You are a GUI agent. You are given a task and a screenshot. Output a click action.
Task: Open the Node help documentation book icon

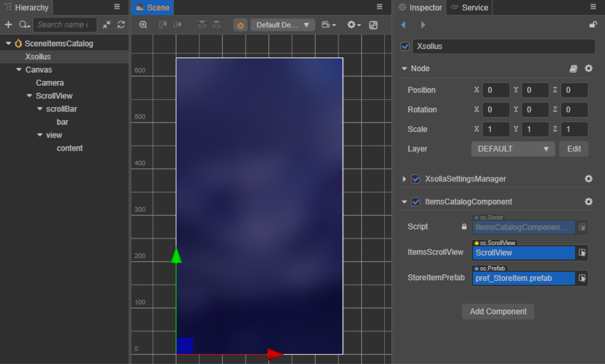[574, 69]
